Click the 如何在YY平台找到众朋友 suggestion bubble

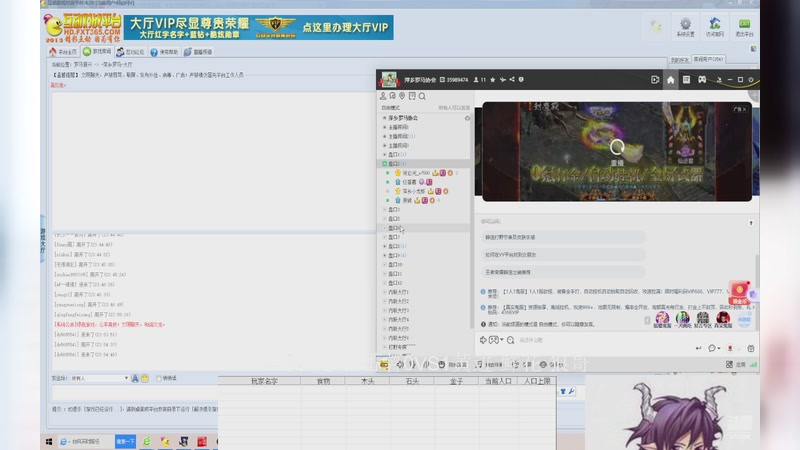coord(563,255)
